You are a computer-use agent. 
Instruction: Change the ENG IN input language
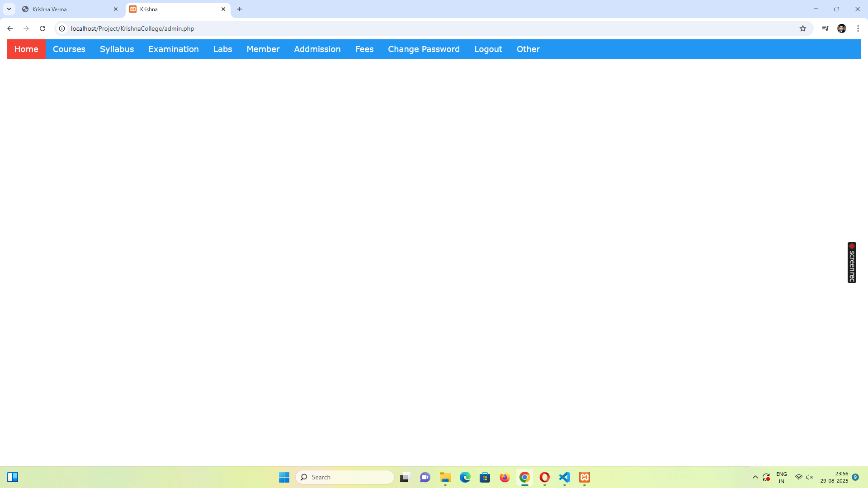[782, 477]
